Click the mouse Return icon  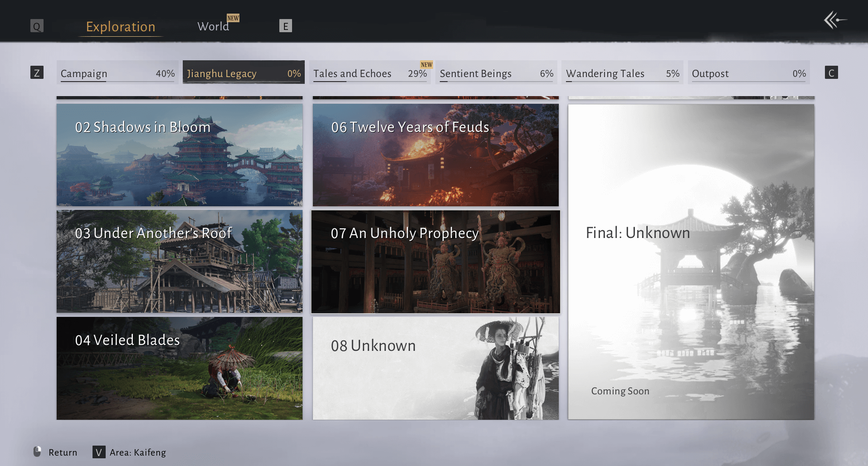pyautogui.click(x=37, y=451)
